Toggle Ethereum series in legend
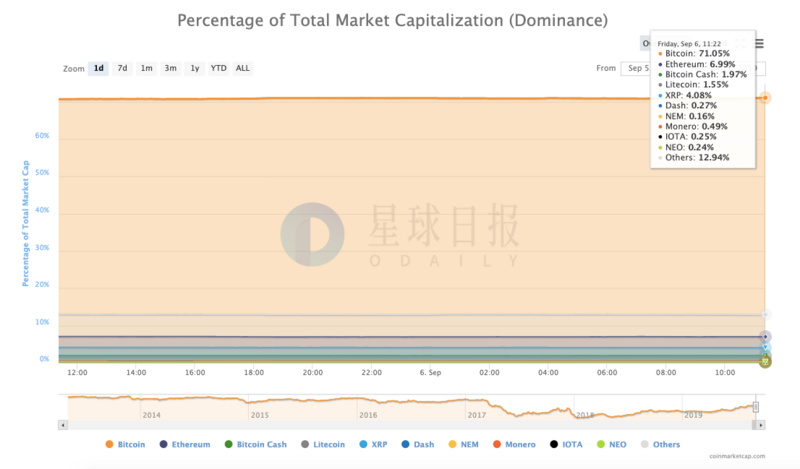 click(x=185, y=445)
